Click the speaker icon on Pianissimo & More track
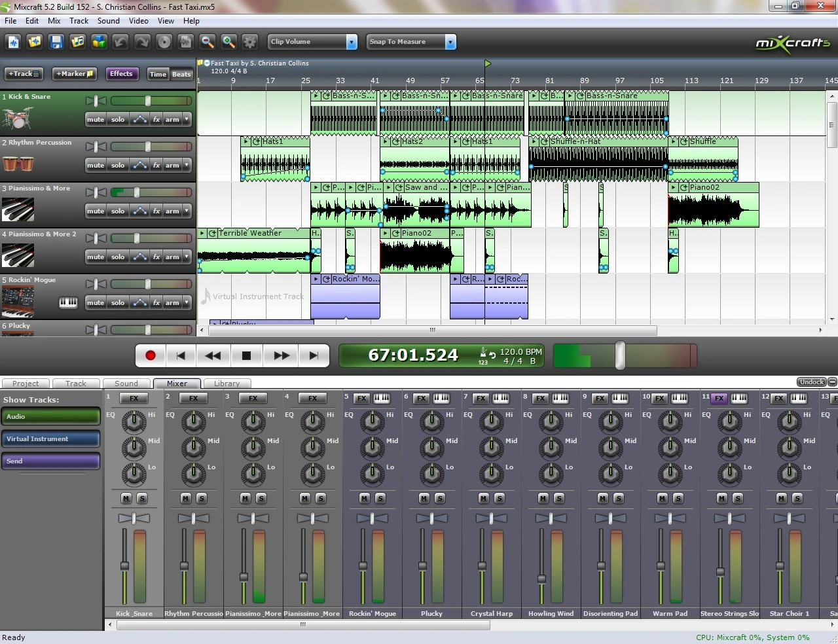This screenshot has width=838, height=644. click(x=96, y=192)
